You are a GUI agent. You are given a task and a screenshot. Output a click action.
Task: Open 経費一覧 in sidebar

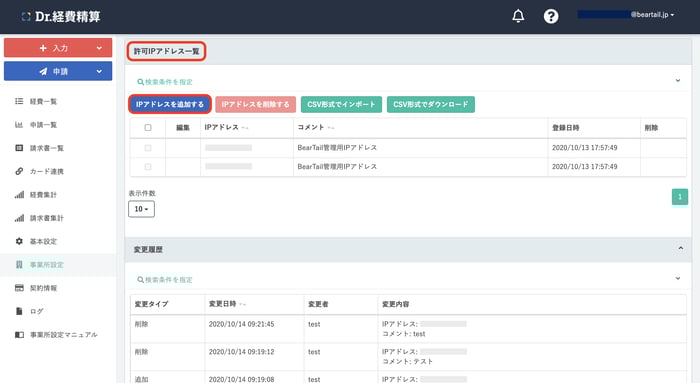coord(43,101)
